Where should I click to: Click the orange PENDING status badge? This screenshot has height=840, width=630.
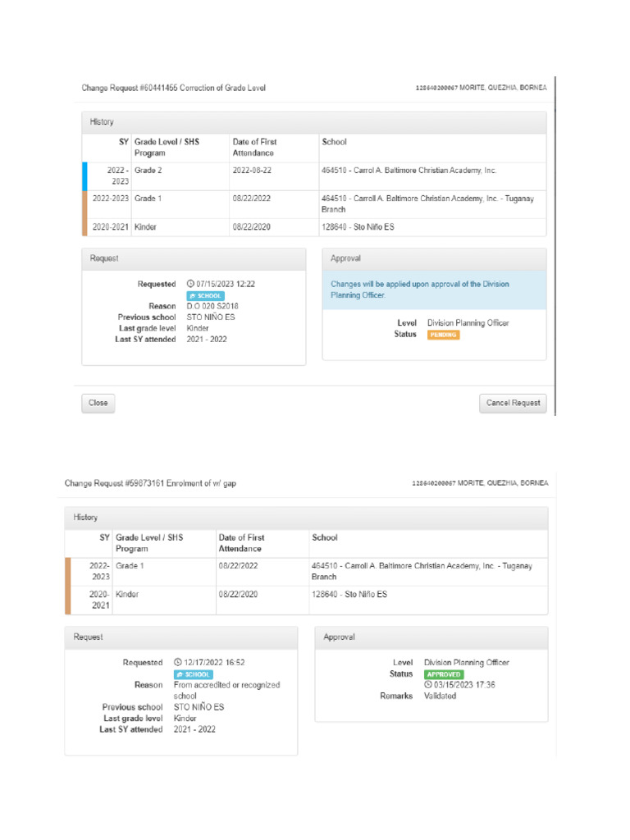point(443,335)
